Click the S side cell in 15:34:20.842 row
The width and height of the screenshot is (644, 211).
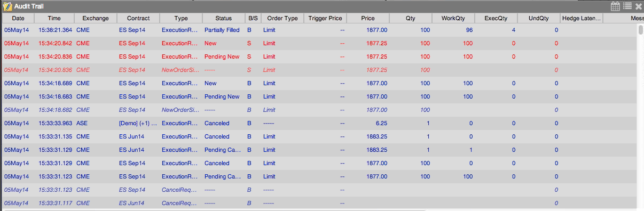[x=249, y=43]
